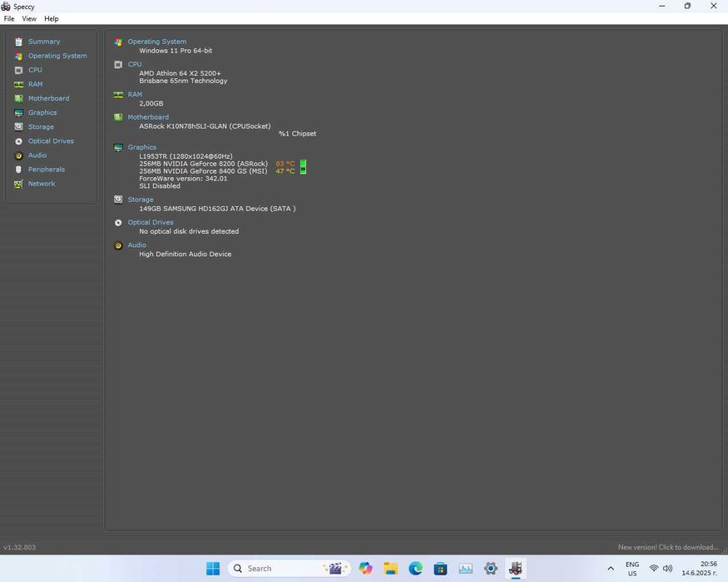Open the CPU section in the sidebar
728x582 pixels.
pyautogui.click(x=35, y=70)
